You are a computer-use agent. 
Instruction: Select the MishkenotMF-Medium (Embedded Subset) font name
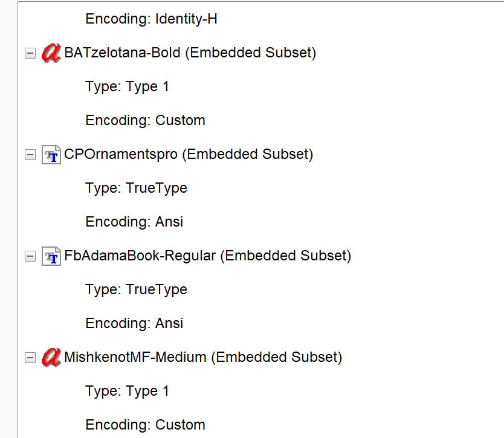[203, 358]
